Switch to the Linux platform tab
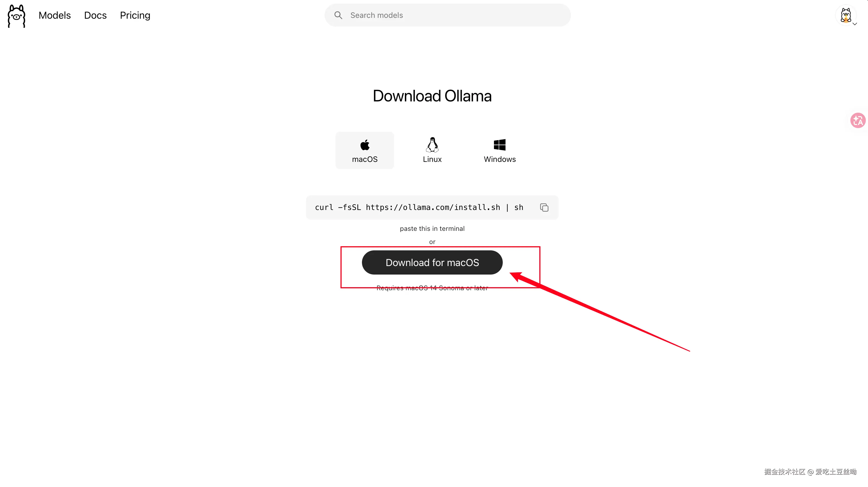 (432, 150)
